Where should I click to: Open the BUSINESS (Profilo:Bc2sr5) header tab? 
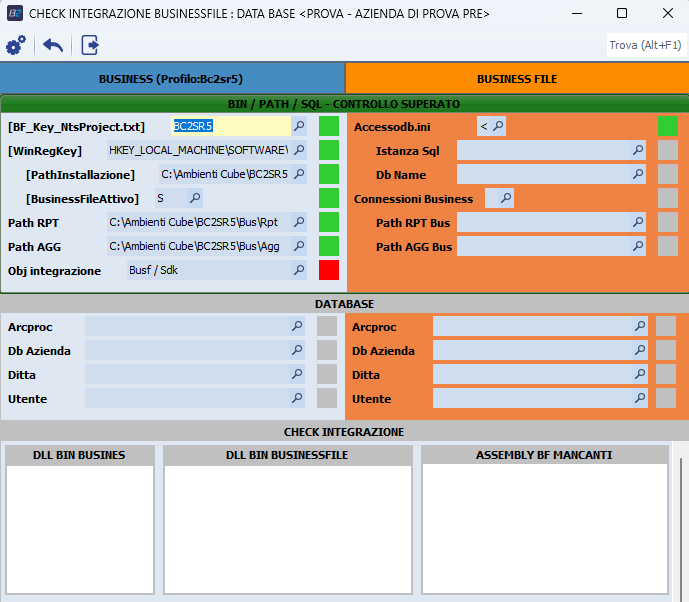point(171,79)
